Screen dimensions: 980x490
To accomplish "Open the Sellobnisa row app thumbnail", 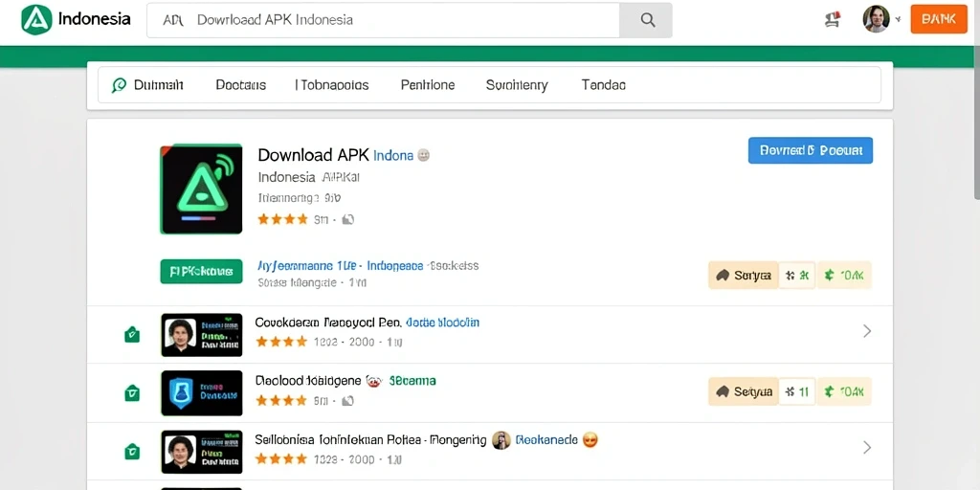I will point(201,452).
